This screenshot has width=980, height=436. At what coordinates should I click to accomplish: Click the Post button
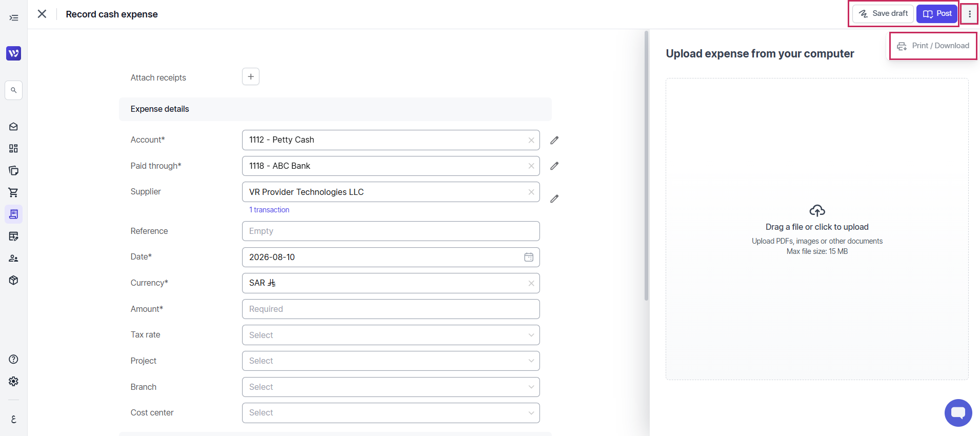[937, 14]
